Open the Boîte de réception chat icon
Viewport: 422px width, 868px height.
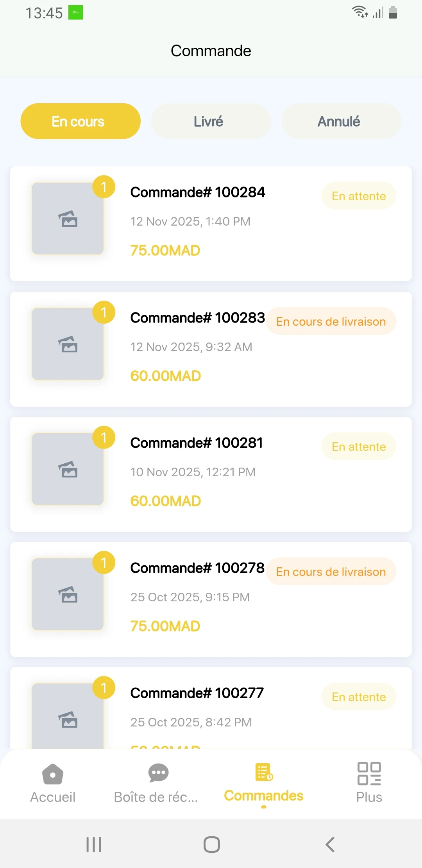click(158, 773)
